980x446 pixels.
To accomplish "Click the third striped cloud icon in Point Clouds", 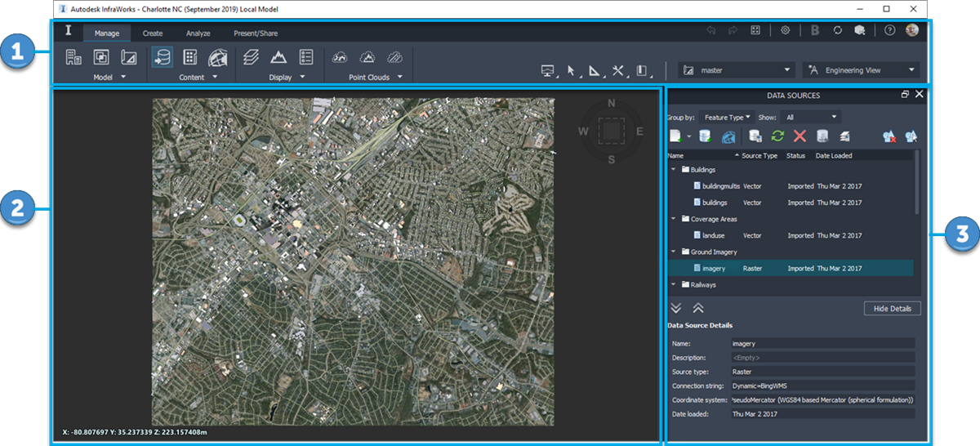I will pyautogui.click(x=395, y=57).
